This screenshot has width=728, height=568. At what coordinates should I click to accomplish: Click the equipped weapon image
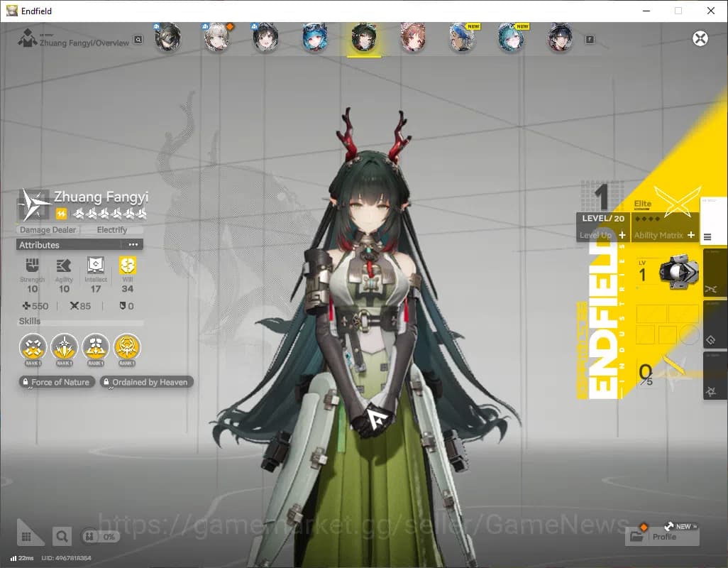679,272
